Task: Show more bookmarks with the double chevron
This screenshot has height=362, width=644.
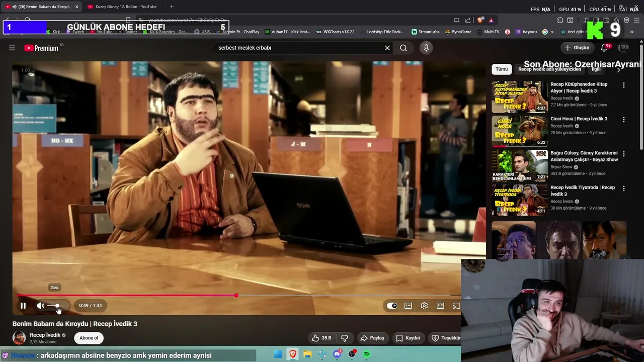Action: pos(631,32)
